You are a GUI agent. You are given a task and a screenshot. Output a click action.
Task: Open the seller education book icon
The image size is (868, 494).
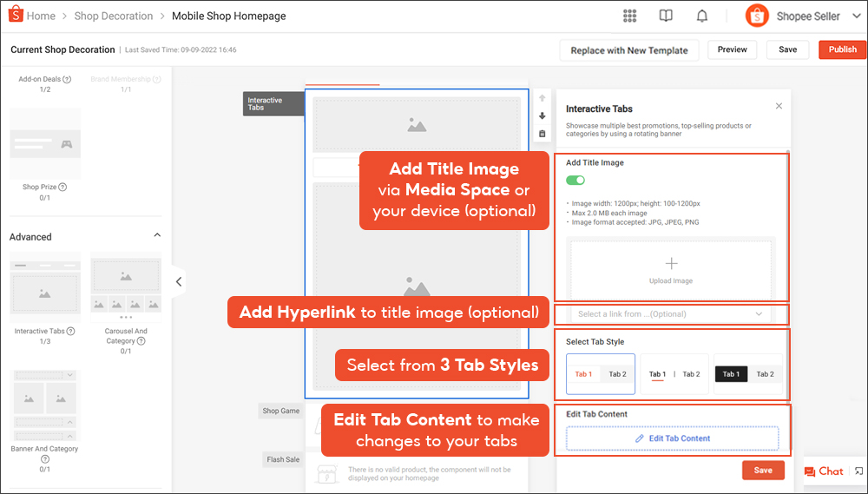point(666,16)
